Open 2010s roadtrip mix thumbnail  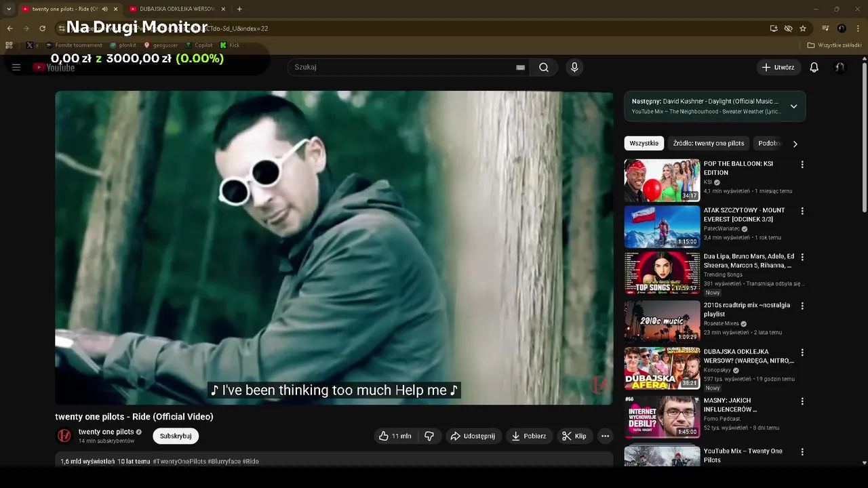pyautogui.click(x=662, y=321)
